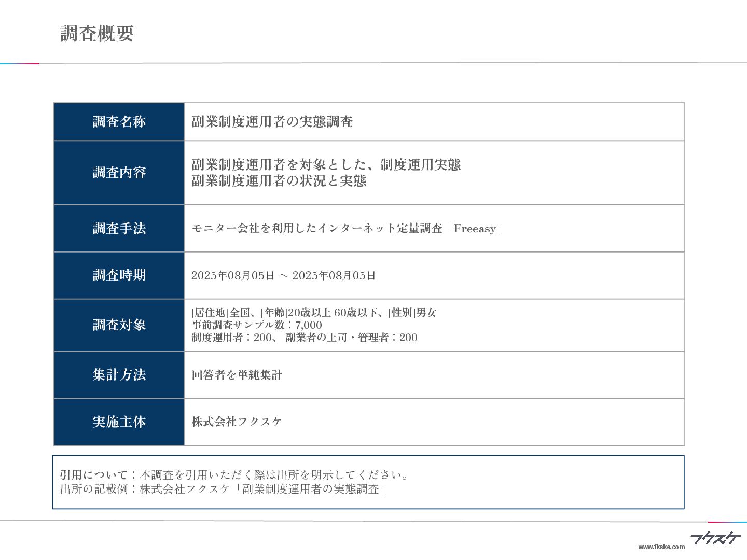747x560 pixels.
Task: Click the date range 2025年08月05日 text
Action: pos(283,275)
